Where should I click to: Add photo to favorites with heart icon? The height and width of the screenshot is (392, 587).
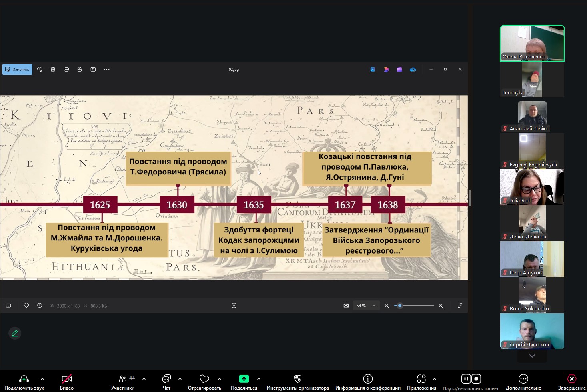point(26,306)
